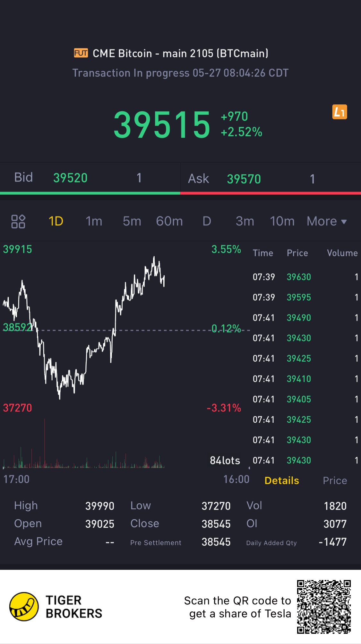Image resolution: width=361 pixels, height=644 pixels.
Task: Switch to the Price distribution tab
Action: (335, 481)
